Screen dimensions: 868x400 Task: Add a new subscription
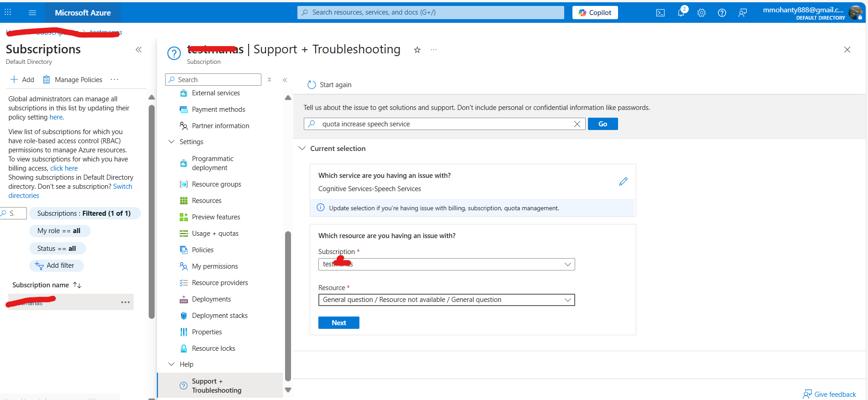[22, 79]
